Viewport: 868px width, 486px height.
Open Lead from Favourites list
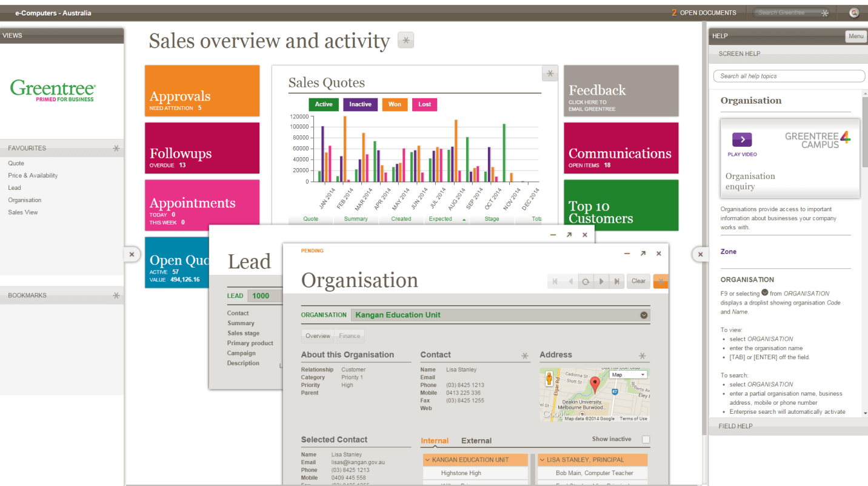[15, 187]
